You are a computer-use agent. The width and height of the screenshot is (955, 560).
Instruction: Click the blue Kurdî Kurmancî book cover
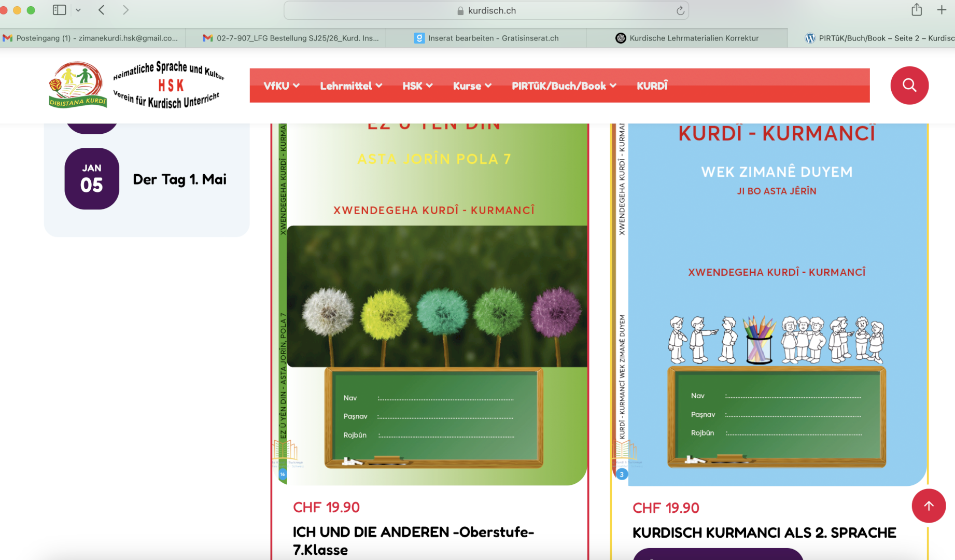tap(776, 306)
